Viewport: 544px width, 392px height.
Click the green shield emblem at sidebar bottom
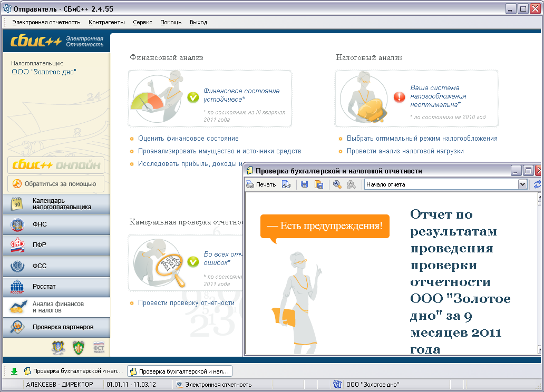(x=79, y=348)
